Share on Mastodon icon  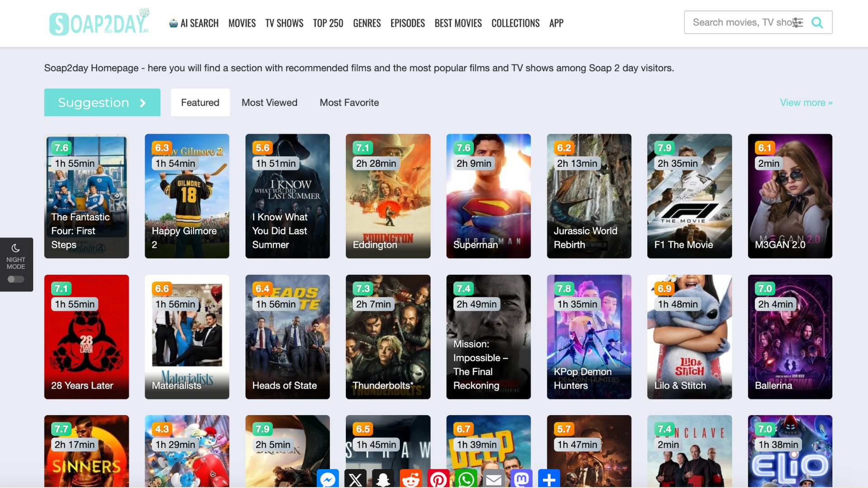[521, 479]
